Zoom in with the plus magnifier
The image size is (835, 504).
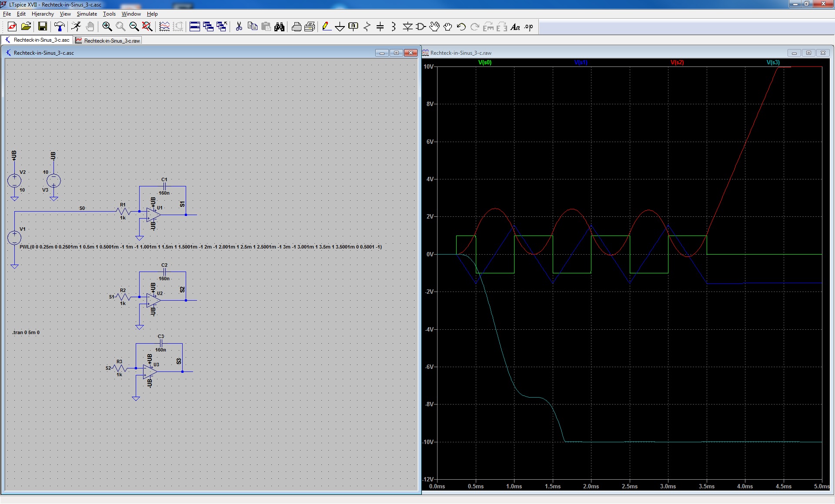coord(107,27)
